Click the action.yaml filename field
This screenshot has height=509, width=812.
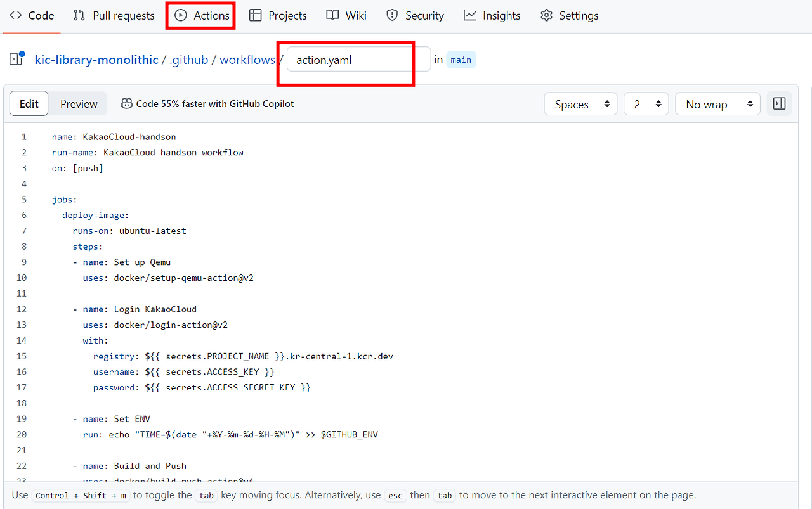[358, 60]
